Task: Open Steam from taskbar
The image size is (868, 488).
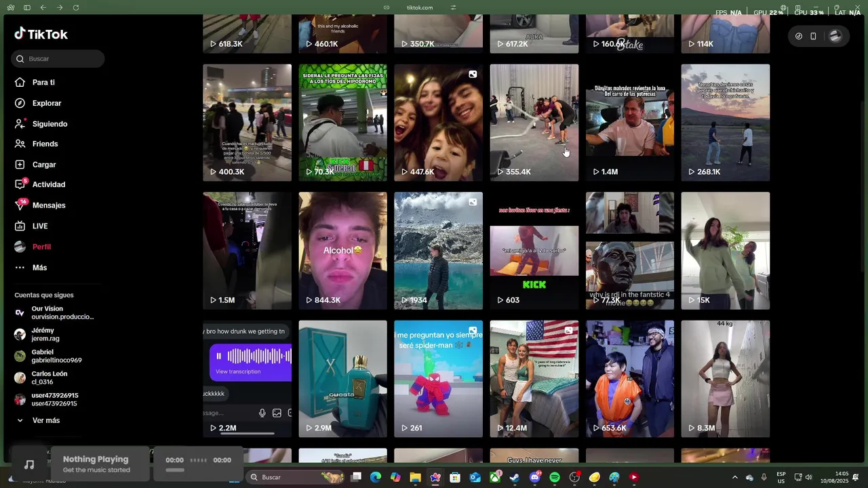Action: tap(515, 477)
